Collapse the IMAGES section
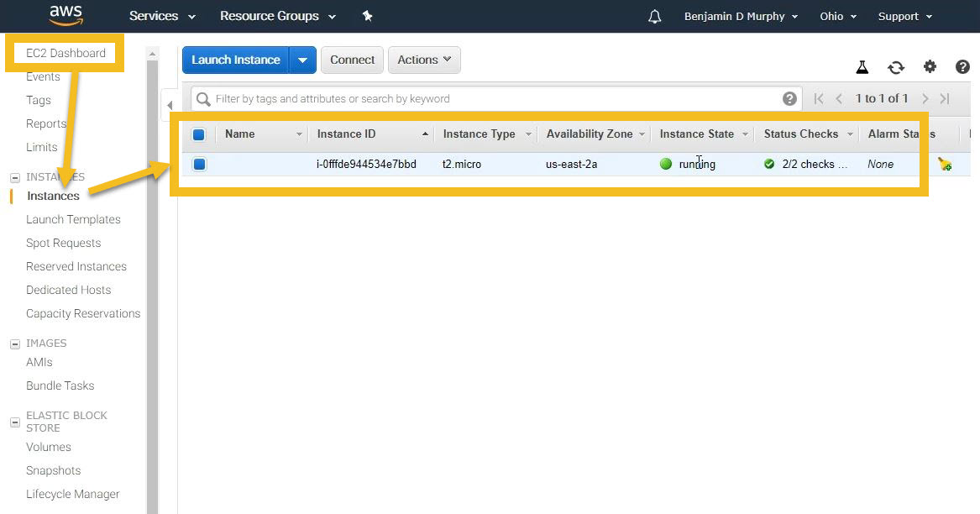 click(x=15, y=344)
